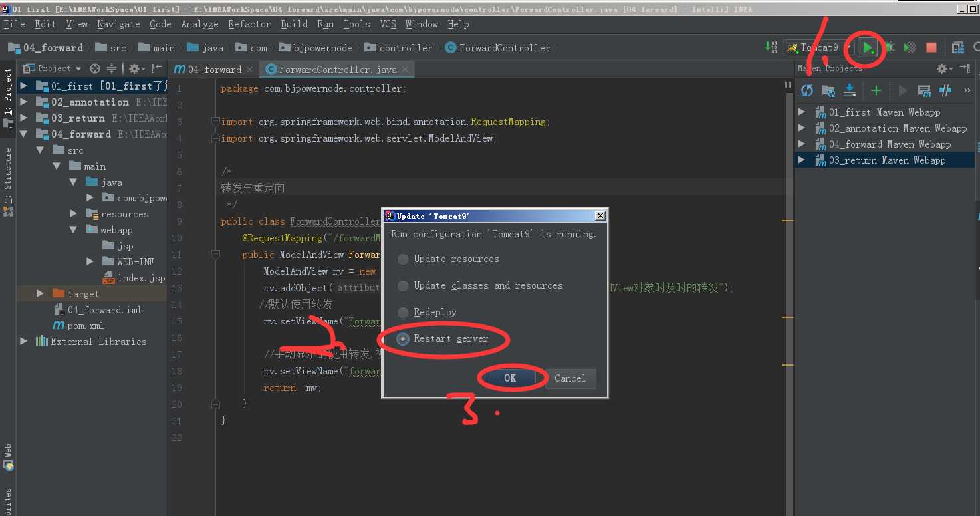Expand External Libraries node
Image resolution: width=980 pixels, height=516 pixels.
click(x=24, y=342)
